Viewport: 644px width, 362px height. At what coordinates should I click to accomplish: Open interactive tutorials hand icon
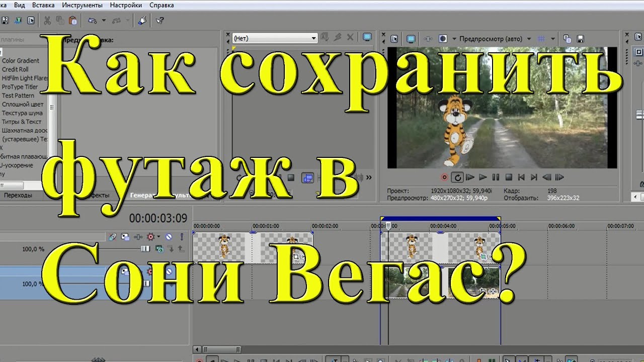[142, 21]
